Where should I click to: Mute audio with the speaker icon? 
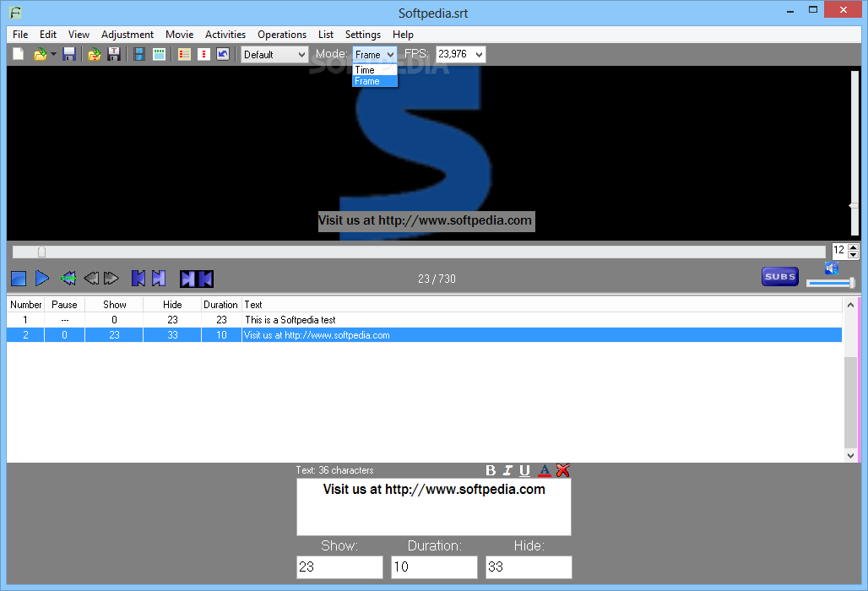pos(832,268)
